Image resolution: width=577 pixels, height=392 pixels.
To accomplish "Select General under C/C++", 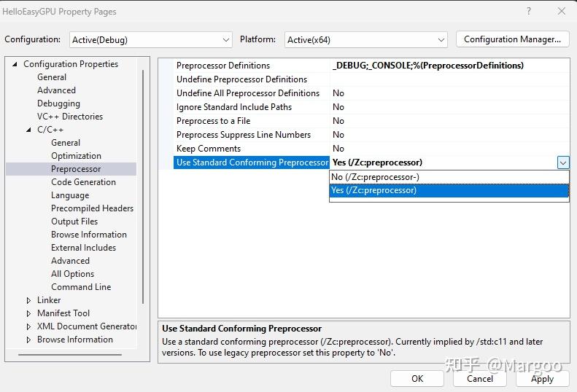I will [66, 143].
